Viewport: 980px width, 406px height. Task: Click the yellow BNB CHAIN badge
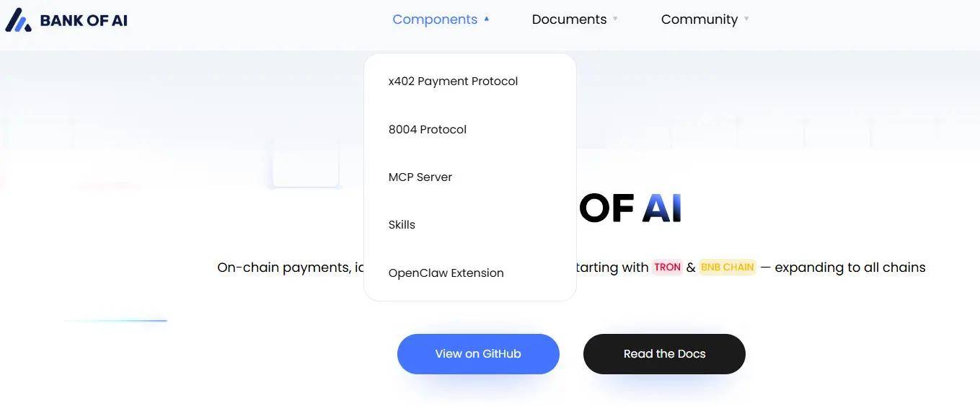tap(727, 268)
